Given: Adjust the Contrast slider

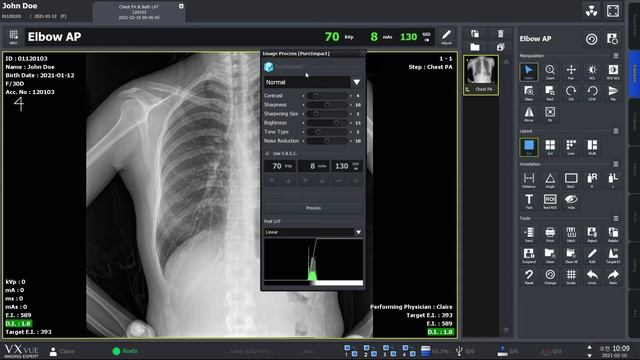Looking at the screenshot, I should pos(327,96).
